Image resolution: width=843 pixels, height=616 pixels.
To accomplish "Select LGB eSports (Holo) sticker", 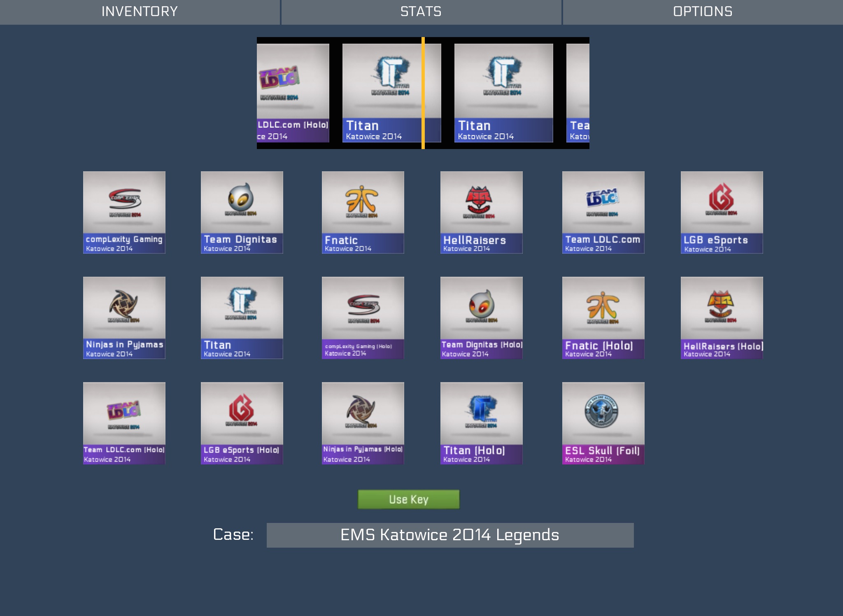I will (242, 423).
